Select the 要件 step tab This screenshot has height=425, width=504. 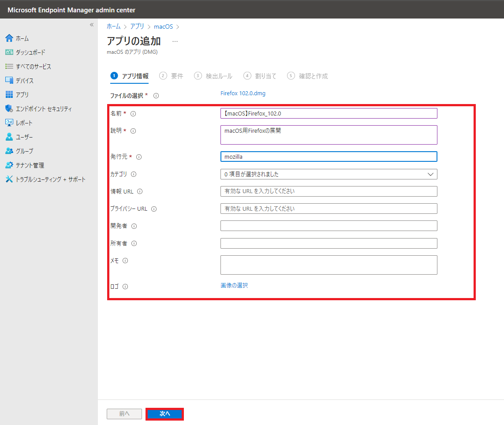[172, 76]
